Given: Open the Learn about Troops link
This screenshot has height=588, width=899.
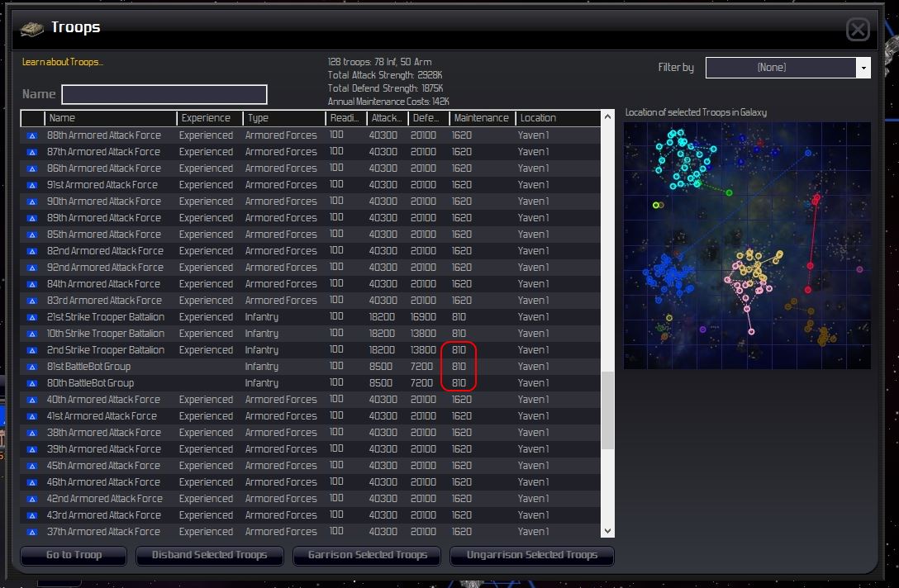Looking at the screenshot, I should pyautogui.click(x=63, y=62).
